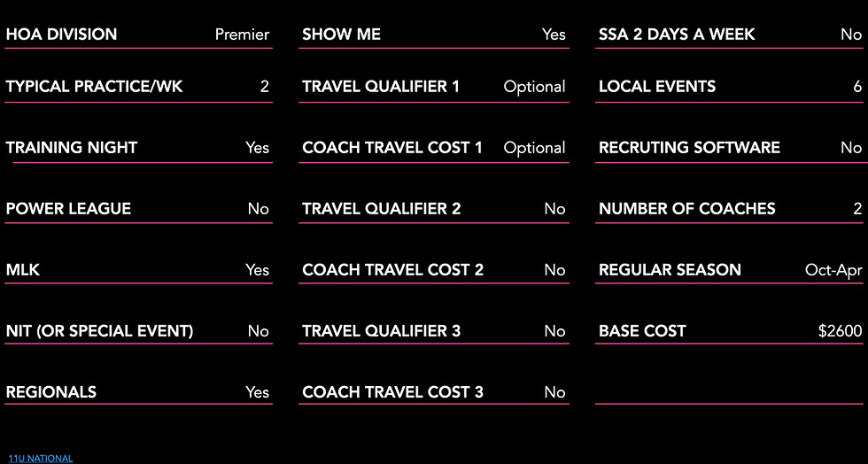Click the LOCAL EVENTS label
This screenshot has height=464, width=868.
click(x=657, y=87)
